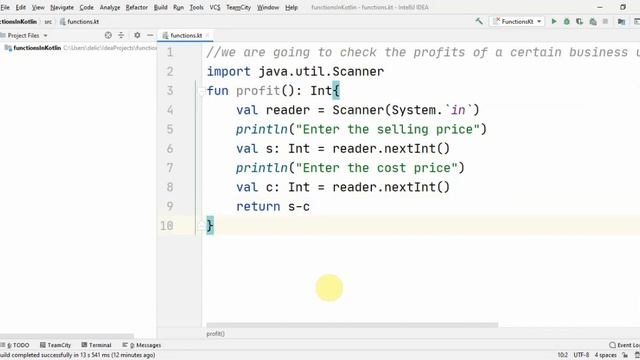The height and width of the screenshot is (360, 640).
Task: Click on 'import java.util.Scanner' line
Action: click(x=295, y=71)
